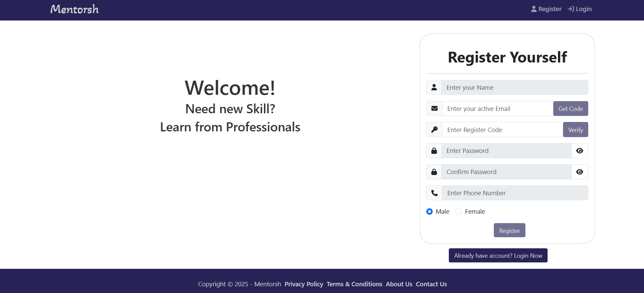Open the Privacy Policy footer link
The height and width of the screenshot is (293, 644).
point(304,284)
